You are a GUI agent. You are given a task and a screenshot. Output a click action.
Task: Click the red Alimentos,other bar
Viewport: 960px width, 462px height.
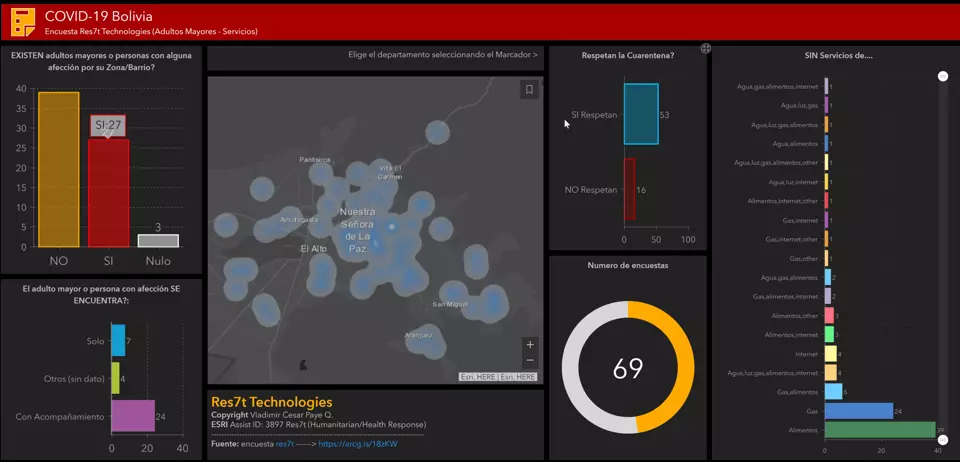click(x=829, y=316)
